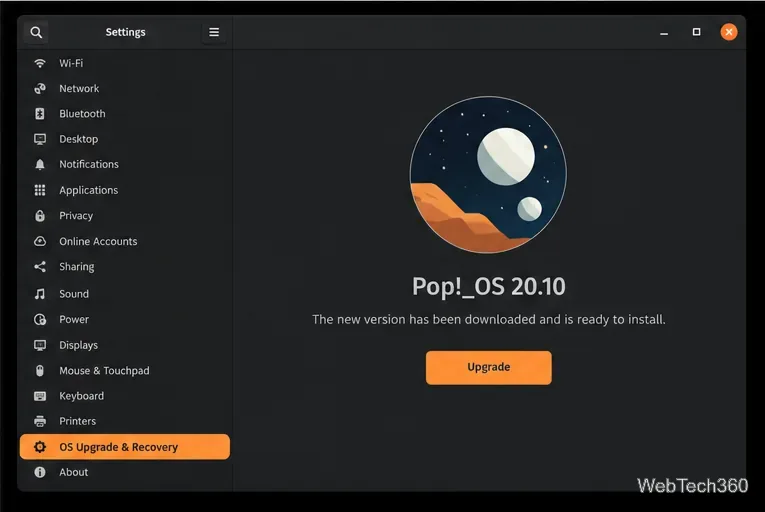
Task: Click the orange Upgrade button
Action: pyautogui.click(x=488, y=368)
